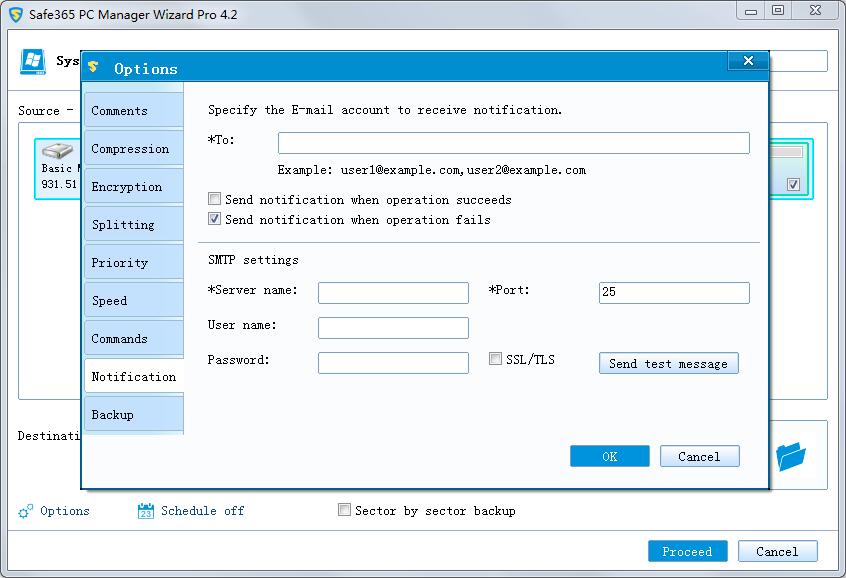Enable notification when operation succeeds
This screenshot has height=578, width=846.
click(x=214, y=200)
